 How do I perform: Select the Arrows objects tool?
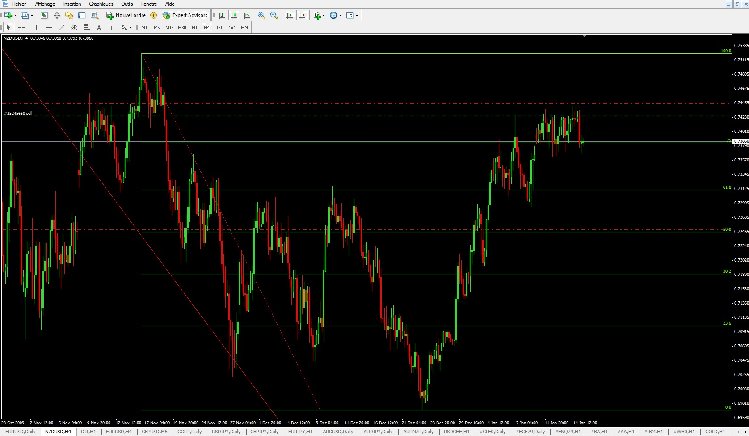point(124,28)
